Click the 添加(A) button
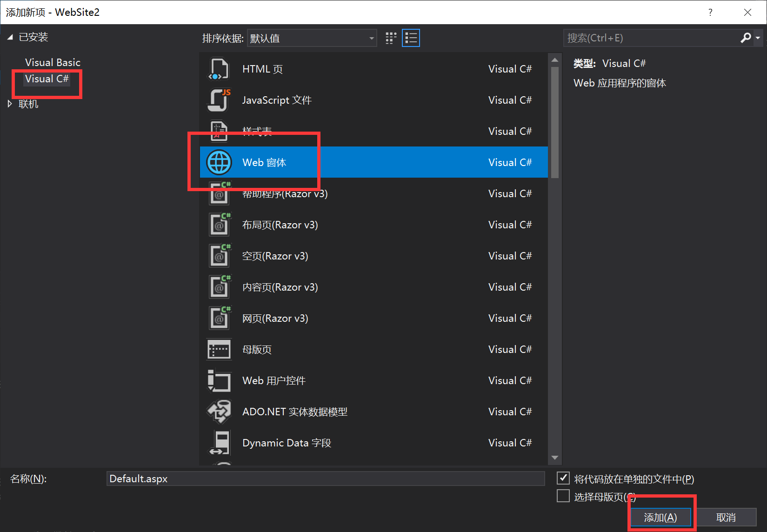Image resolution: width=767 pixels, height=532 pixels. pyautogui.click(x=660, y=517)
